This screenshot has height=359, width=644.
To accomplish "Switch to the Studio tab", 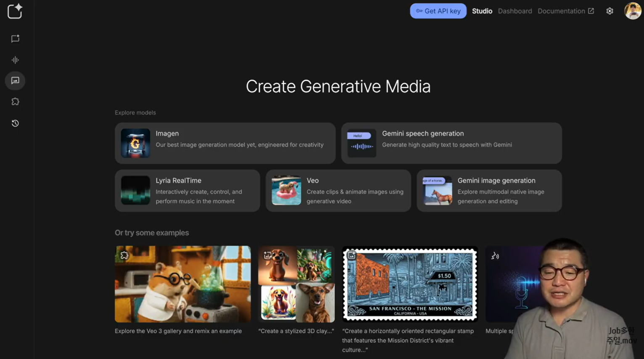I will pyautogui.click(x=482, y=11).
